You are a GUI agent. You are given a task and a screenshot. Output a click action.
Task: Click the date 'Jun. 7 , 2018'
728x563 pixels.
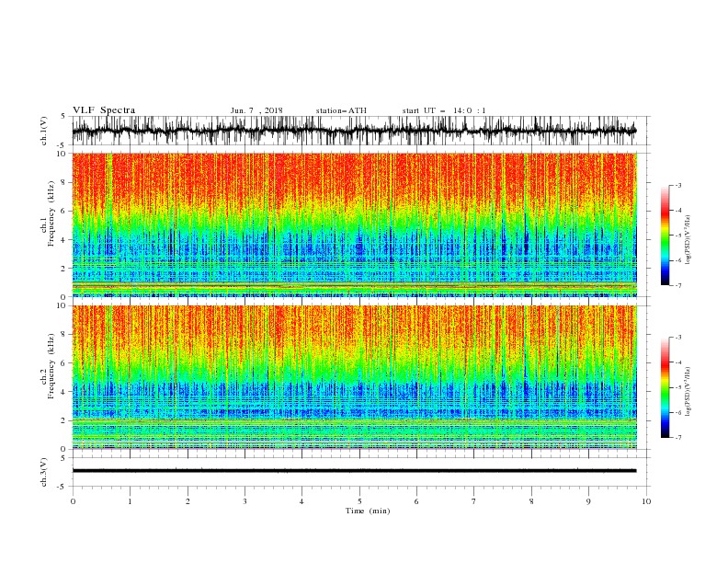click(x=256, y=110)
